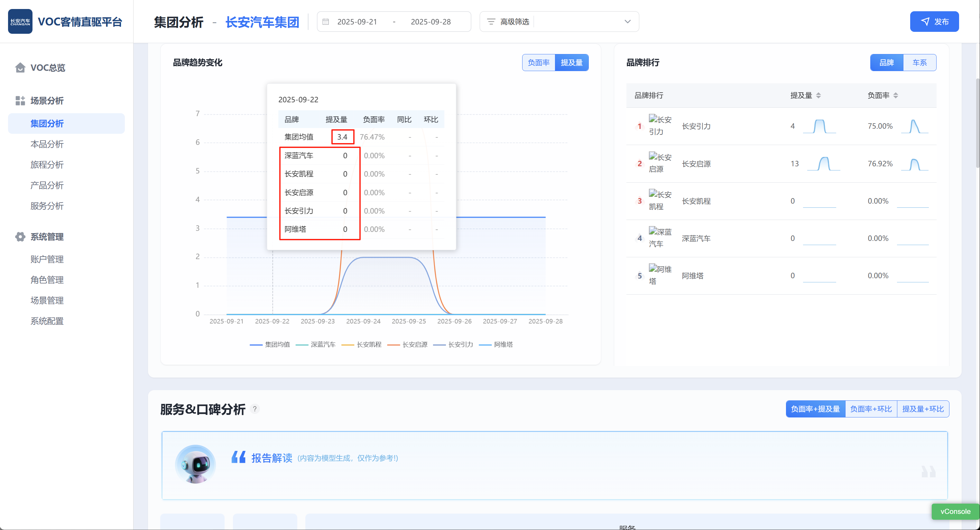Select 负面率+环比 analysis mode
This screenshot has height=530, width=980.
(871, 409)
